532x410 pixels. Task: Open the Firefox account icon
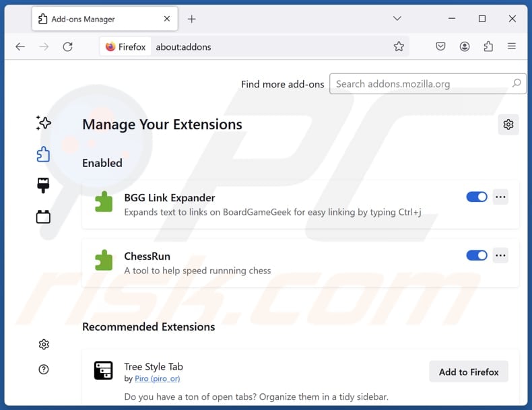click(465, 46)
